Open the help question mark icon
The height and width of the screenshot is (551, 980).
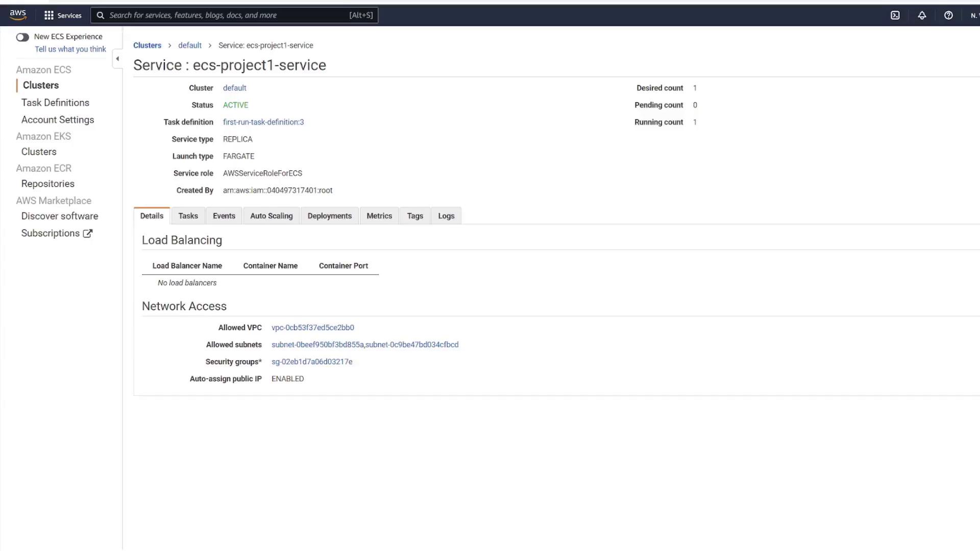948,15
